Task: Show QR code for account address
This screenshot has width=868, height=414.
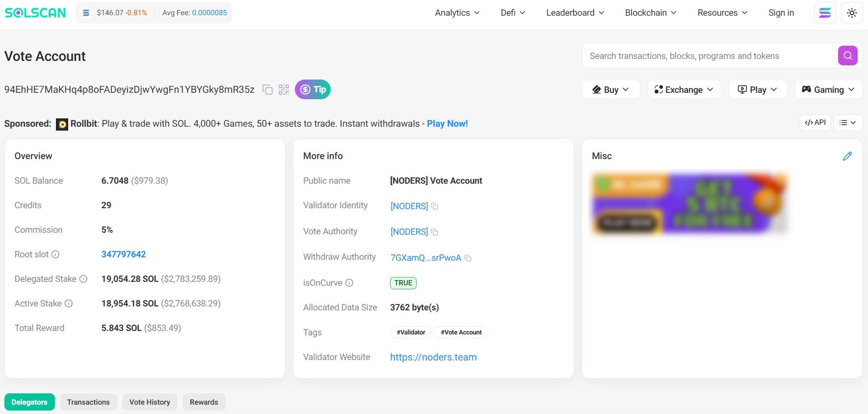Action: tap(284, 89)
